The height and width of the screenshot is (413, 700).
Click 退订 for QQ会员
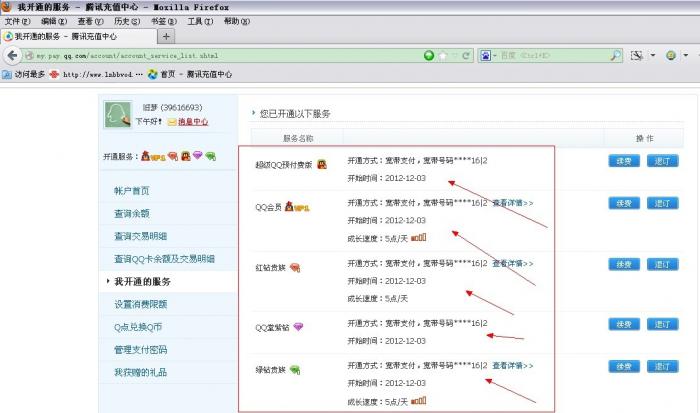[x=662, y=203]
